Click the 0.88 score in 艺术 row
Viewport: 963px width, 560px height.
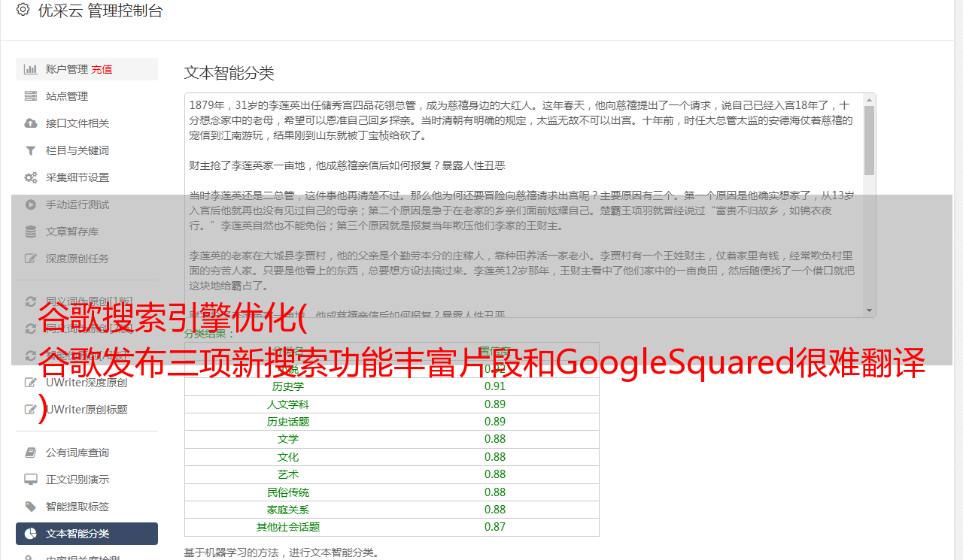coord(495,474)
